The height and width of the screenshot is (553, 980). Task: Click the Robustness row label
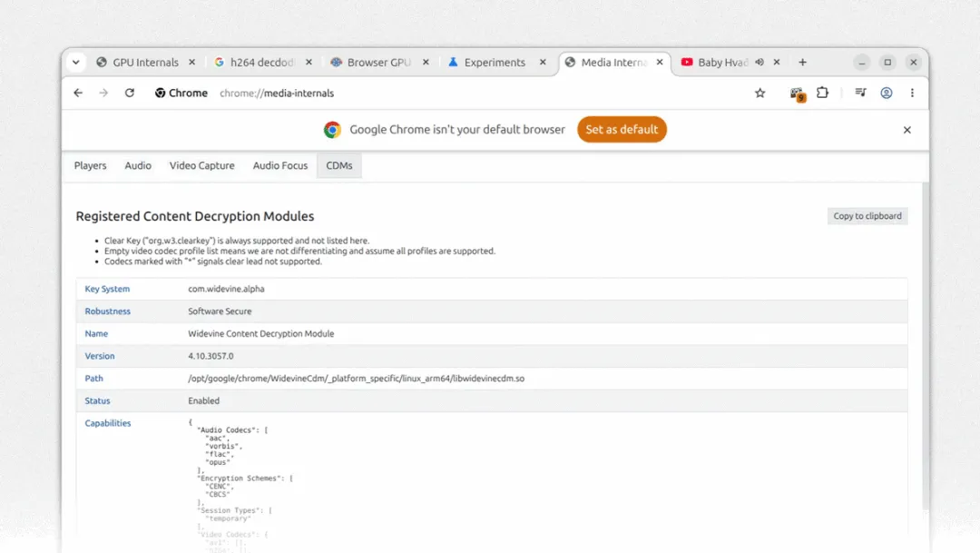(x=107, y=311)
